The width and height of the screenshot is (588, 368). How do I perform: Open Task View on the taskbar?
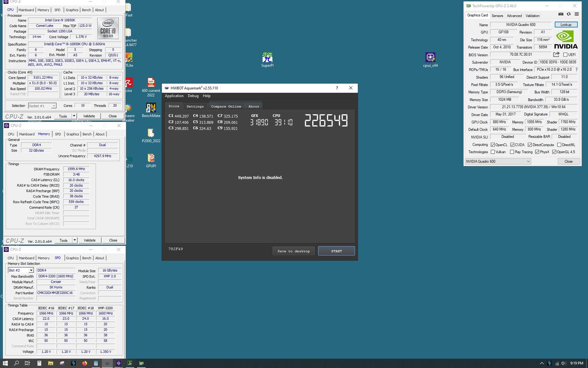pyautogui.click(x=28, y=363)
